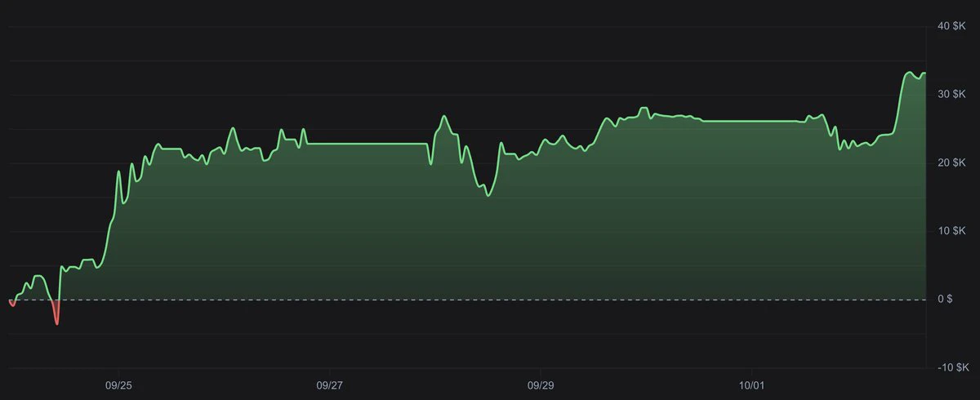Click the 20 $K axis value
Image resolution: width=980 pixels, height=400 pixels.
click(950, 163)
